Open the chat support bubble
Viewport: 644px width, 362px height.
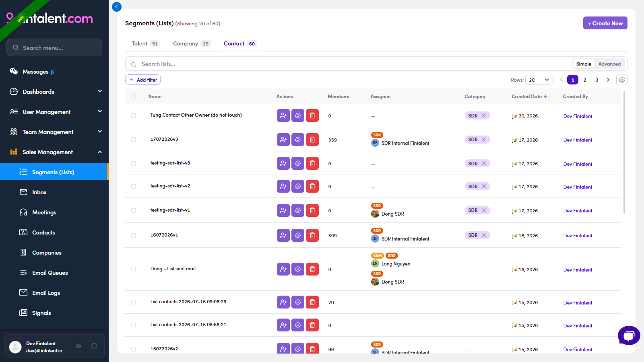click(629, 335)
